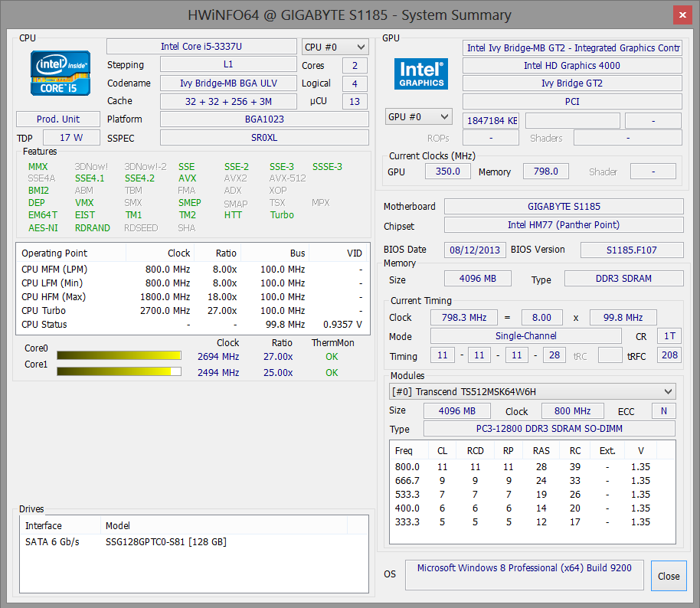The height and width of the screenshot is (608, 700).
Task: Click the PC3-12800 DDR3 SDRAM SO-DIMM field
Action: pyautogui.click(x=549, y=429)
